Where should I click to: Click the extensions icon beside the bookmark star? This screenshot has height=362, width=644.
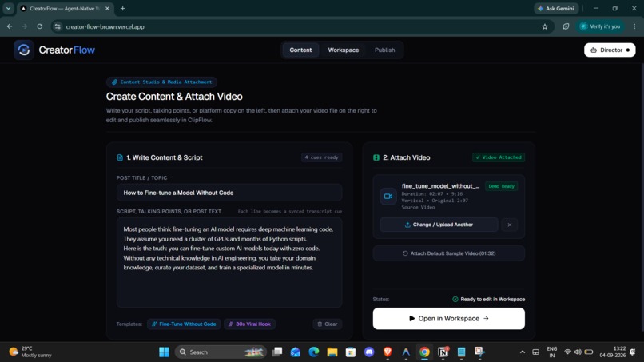[566, 26]
